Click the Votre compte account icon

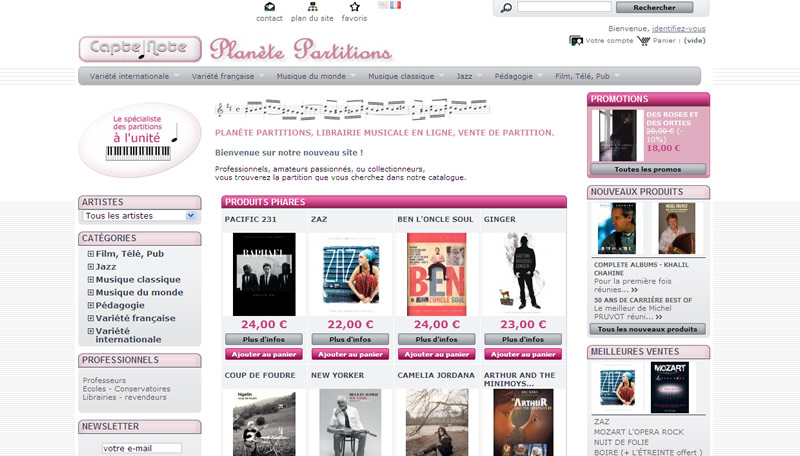576,40
